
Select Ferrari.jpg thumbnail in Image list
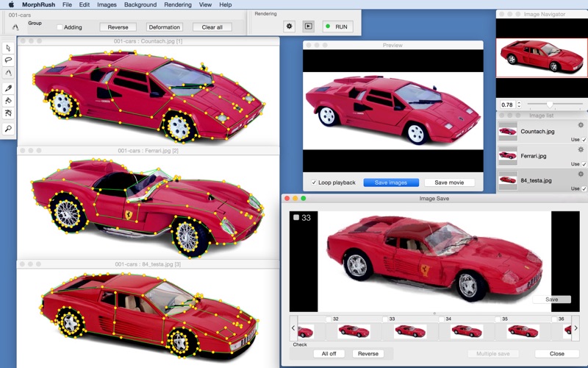pos(508,156)
